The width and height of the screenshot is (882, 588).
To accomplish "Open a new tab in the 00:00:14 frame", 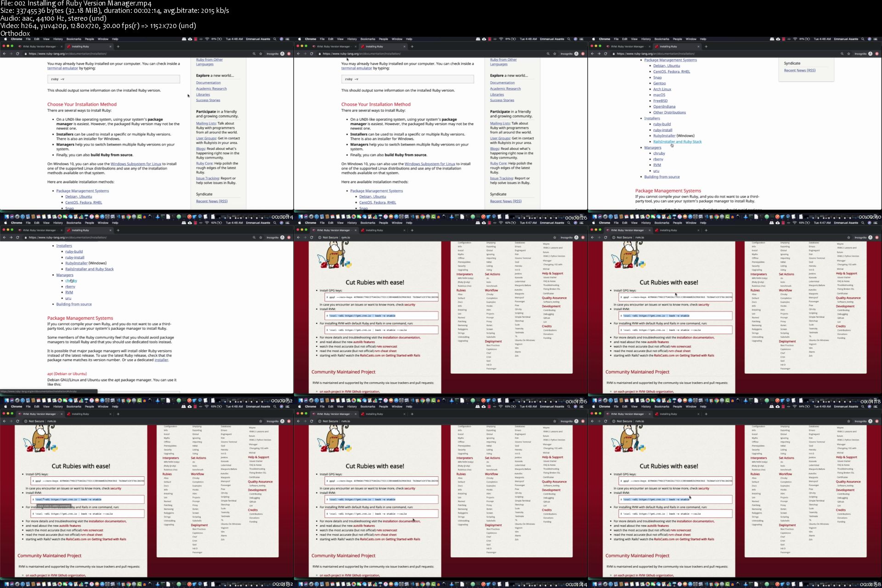I will [x=118, y=46].
